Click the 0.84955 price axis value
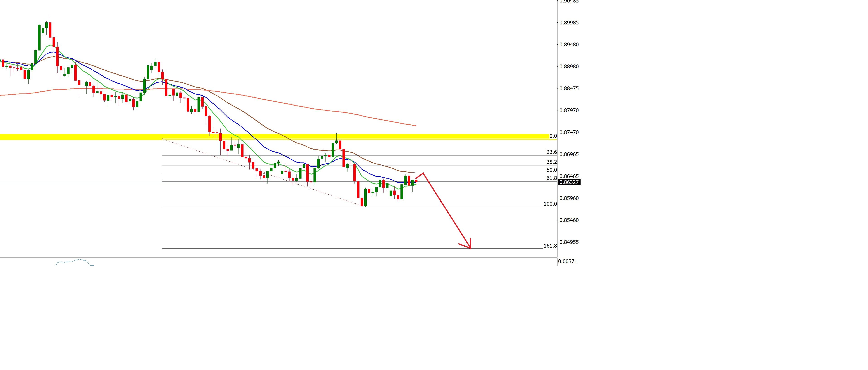Screen dimensions: 868x370 point(569,242)
